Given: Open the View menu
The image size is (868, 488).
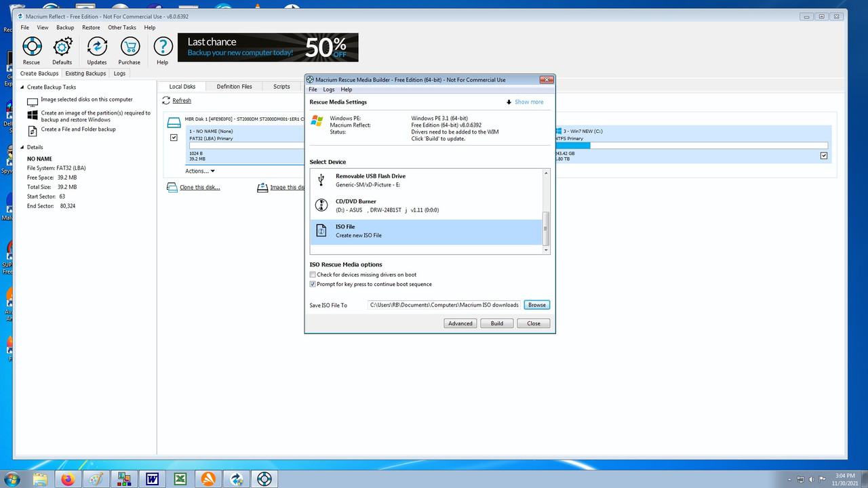Looking at the screenshot, I should [43, 28].
